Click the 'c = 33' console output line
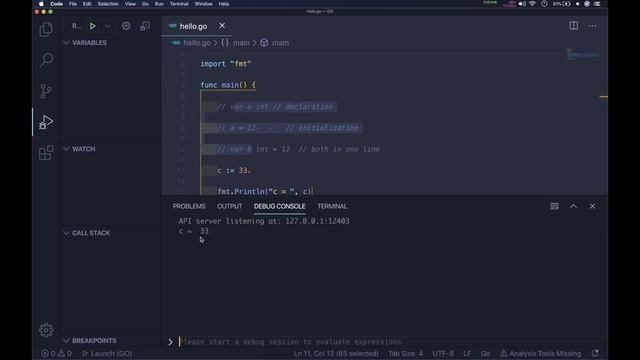 [x=193, y=231]
